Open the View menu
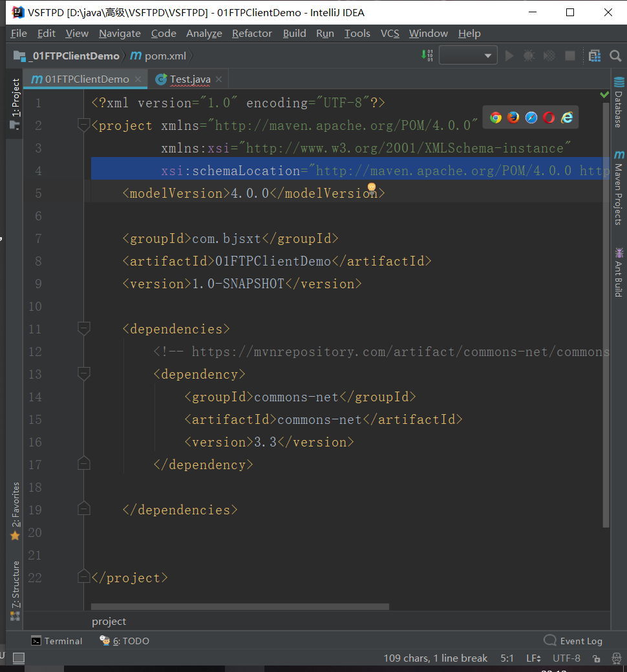The image size is (627, 672). tap(77, 34)
